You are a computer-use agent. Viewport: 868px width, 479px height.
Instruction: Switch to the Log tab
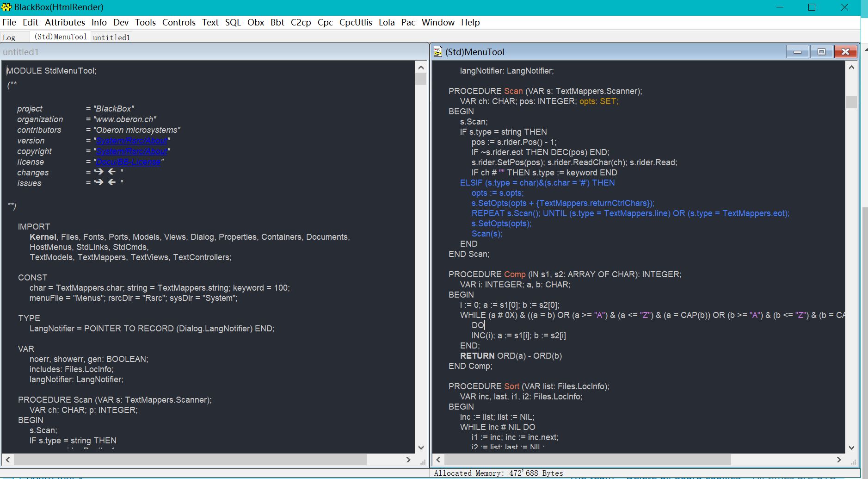[9, 37]
